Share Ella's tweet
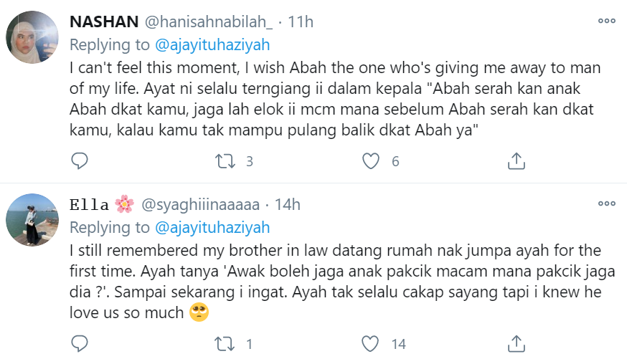The image size is (627, 364). (517, 345)
